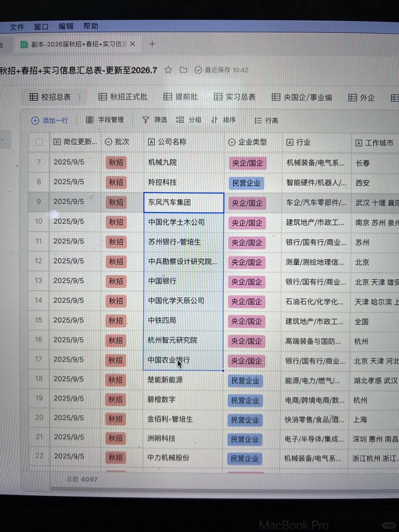399x532 pixels.
Task: Open the 排序 sort options
Action: (x=223, y=120)
